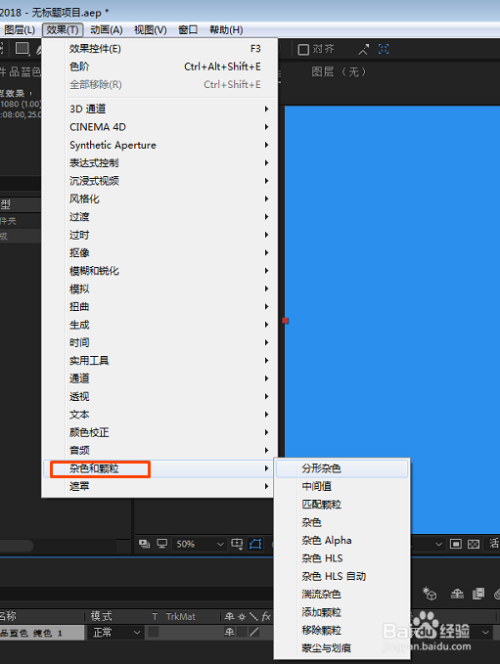
Task: Open the 50% magnification dropdown
Action: (x=200, y=544)
